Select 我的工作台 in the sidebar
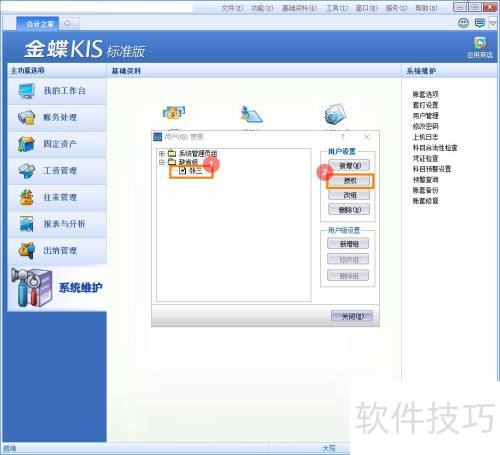Viewport: 500px width, 455px height. [x=57, y=91]
